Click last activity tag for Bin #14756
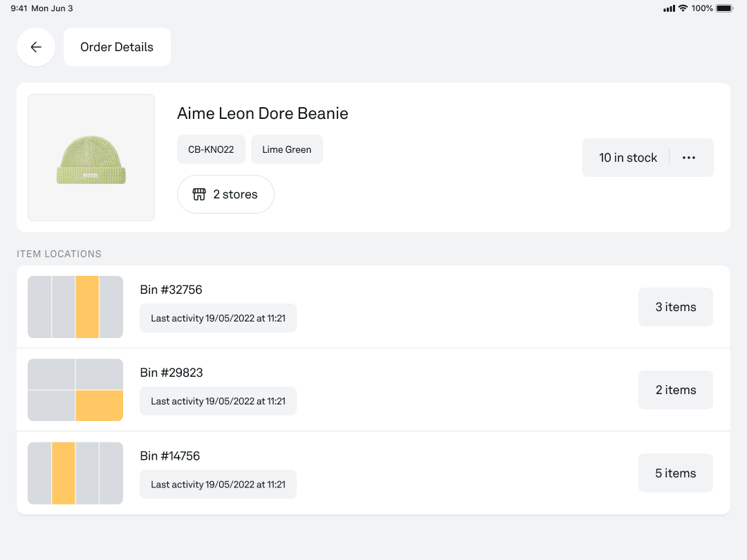Screen dimensions: 747x560 [x=218, y=484]
